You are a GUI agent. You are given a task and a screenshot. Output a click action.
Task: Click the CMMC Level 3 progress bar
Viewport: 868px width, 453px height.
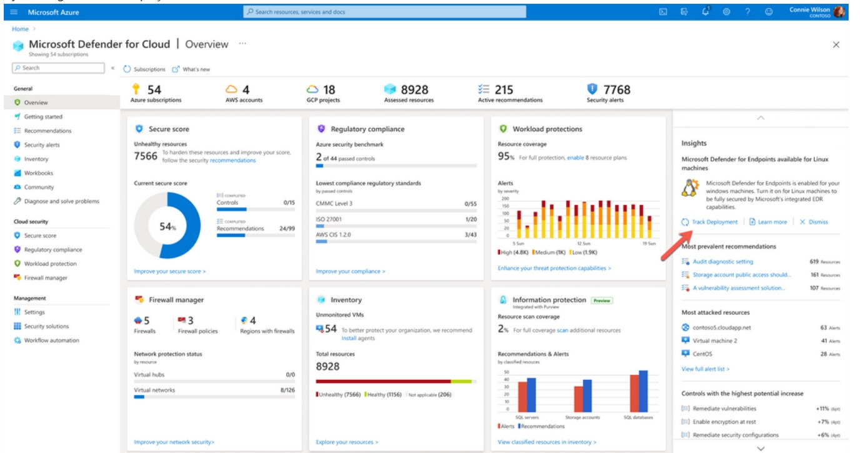click(396, 211)
